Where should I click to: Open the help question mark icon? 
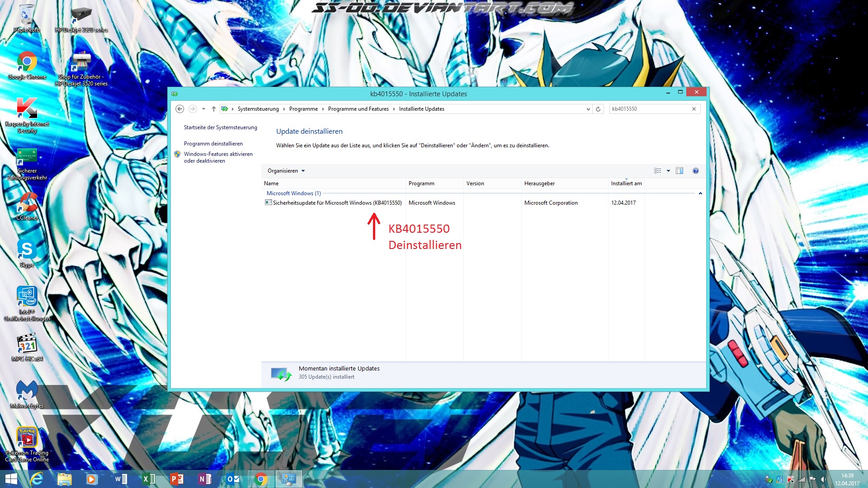pos(696,171)
